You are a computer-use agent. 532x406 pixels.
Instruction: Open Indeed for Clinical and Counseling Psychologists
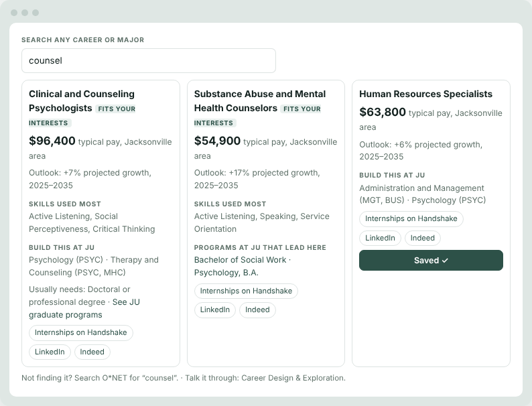pos(92,352)
